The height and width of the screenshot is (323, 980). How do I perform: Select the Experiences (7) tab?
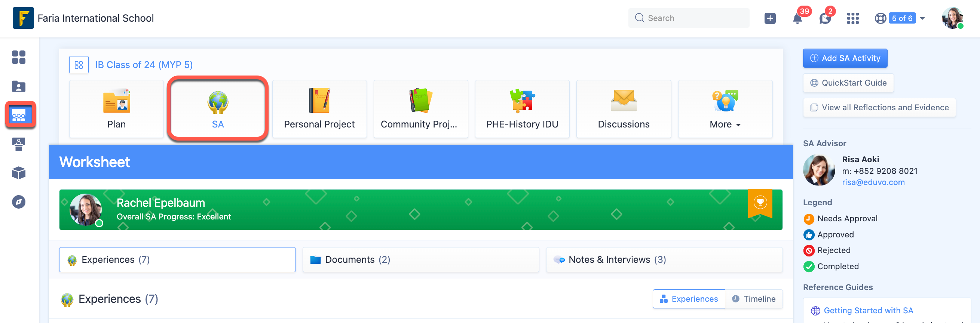pyautogui.click(x=177, y=259)
